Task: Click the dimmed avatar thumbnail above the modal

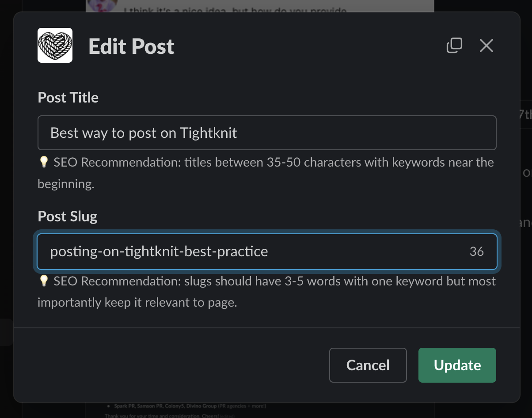Action: point(103,6)
